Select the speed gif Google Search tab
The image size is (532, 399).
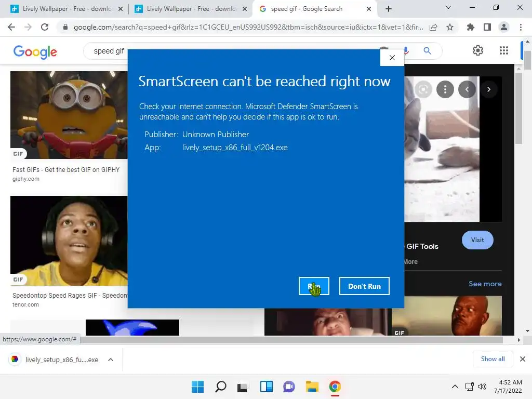(x=307, y=9)
